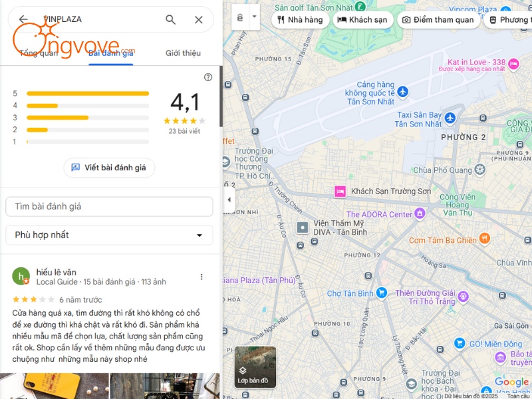Open the three-dot menu on hiếu lê văn's review
532x399 pixels.
(201, 277)
